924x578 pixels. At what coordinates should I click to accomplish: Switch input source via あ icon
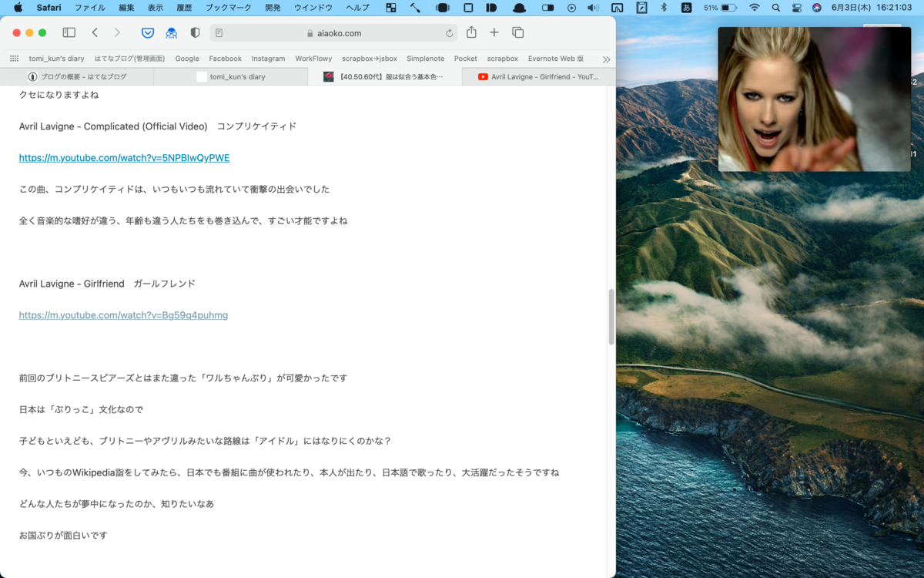(x=686, y=8)
